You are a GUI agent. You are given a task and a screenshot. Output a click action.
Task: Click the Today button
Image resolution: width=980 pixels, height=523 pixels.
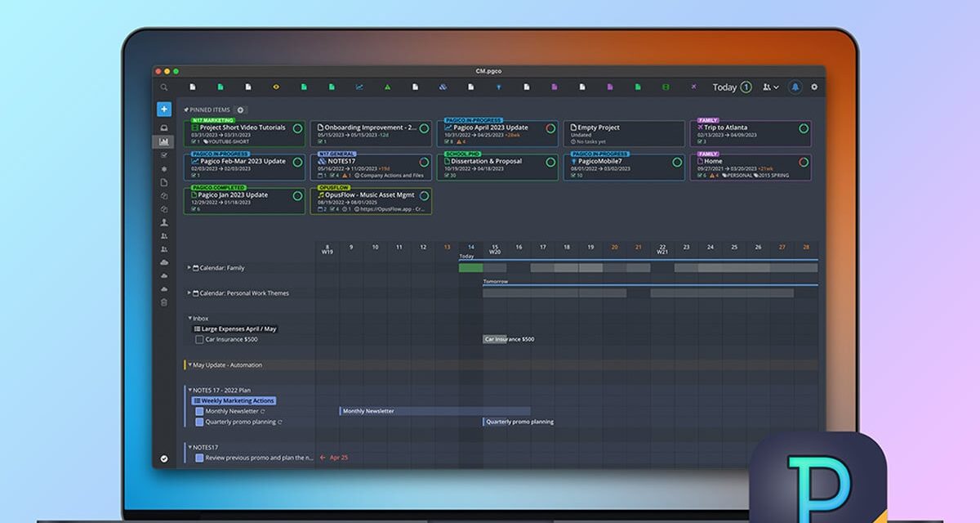724,87
